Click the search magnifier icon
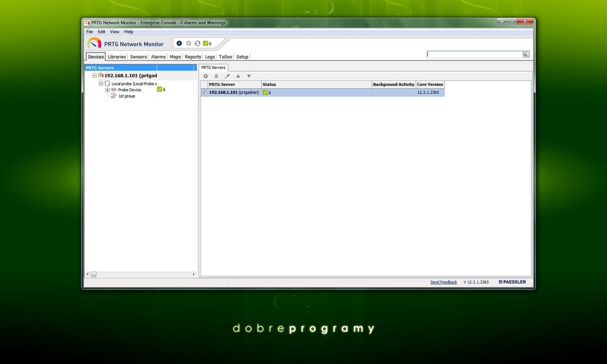 click(x=526, y=55)
